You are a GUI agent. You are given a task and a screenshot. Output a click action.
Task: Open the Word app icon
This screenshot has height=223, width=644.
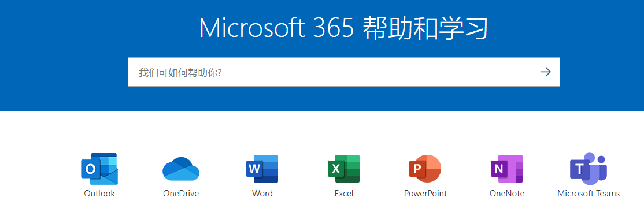(x=262, y=169)
